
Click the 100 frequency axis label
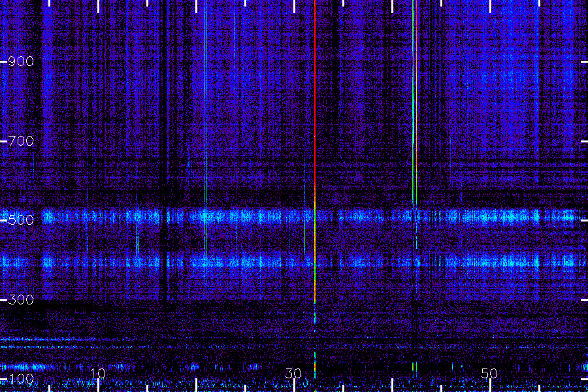21,379
